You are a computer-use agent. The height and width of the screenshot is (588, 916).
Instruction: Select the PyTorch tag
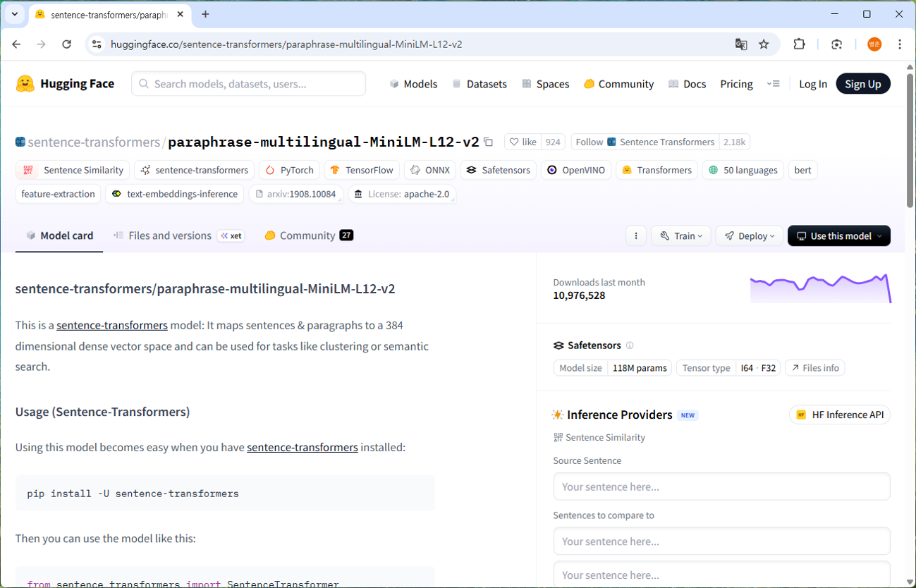click(x=290, y=171)
